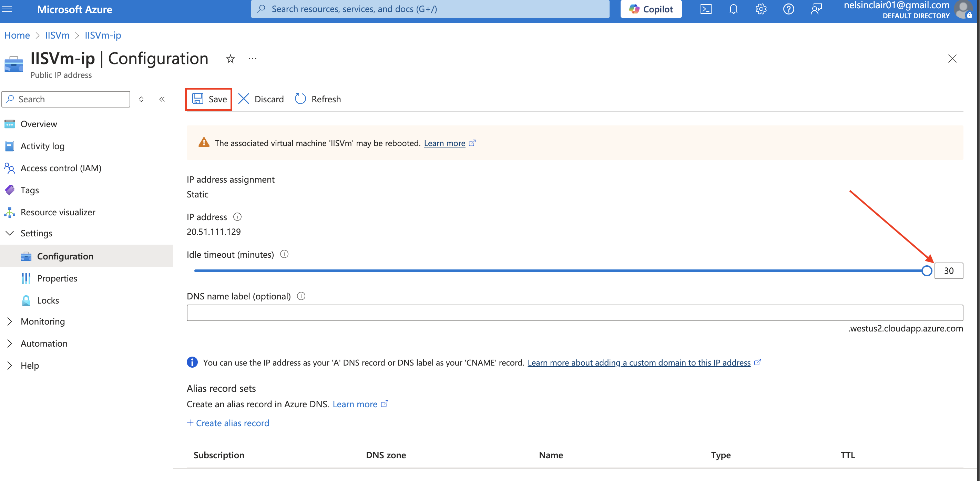980x481 pixels.
Task: Click the Static assignment value
Action: (197, 194)
